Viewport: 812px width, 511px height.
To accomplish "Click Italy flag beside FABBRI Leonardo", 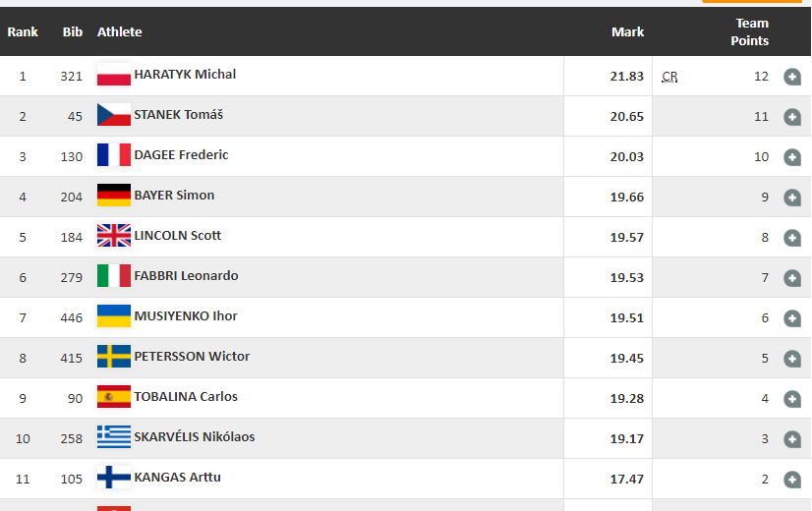I will point(114,277).
